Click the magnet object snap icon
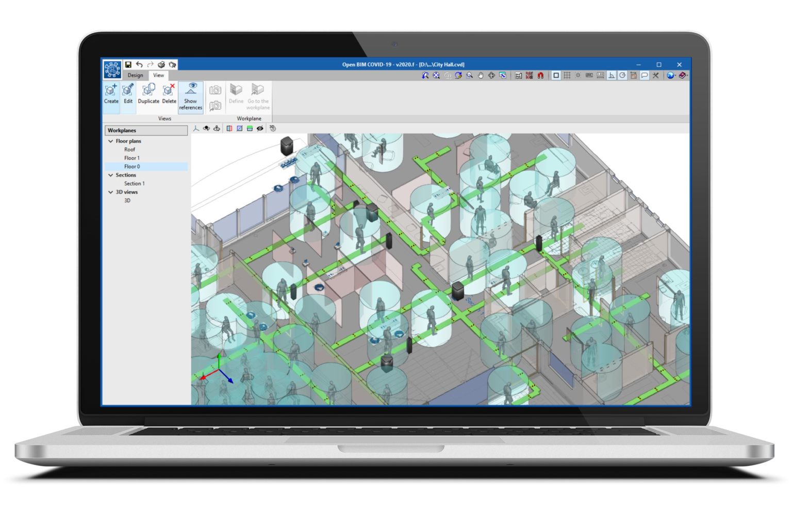The image size is (792, 532). (541, 75)
